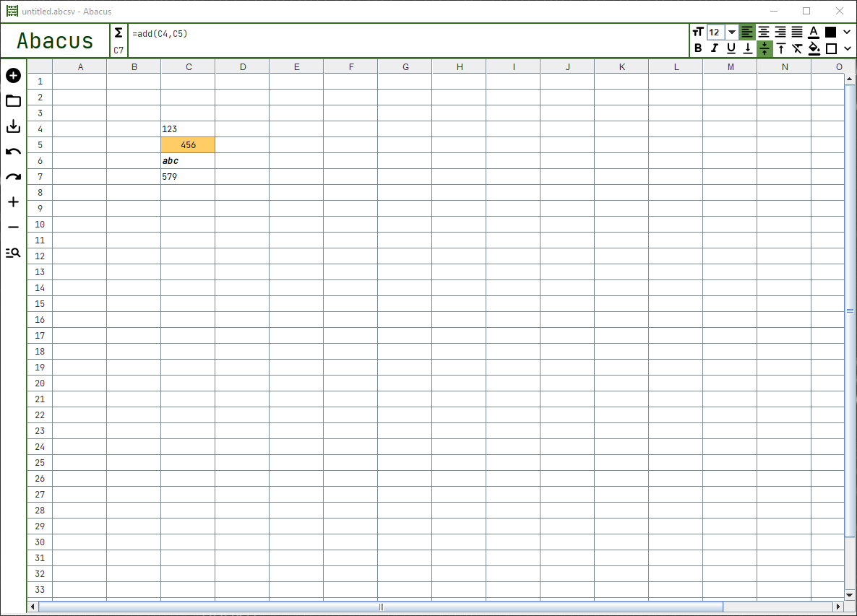Align text to top of cell
857x616 pixels.
click(781, 48)
